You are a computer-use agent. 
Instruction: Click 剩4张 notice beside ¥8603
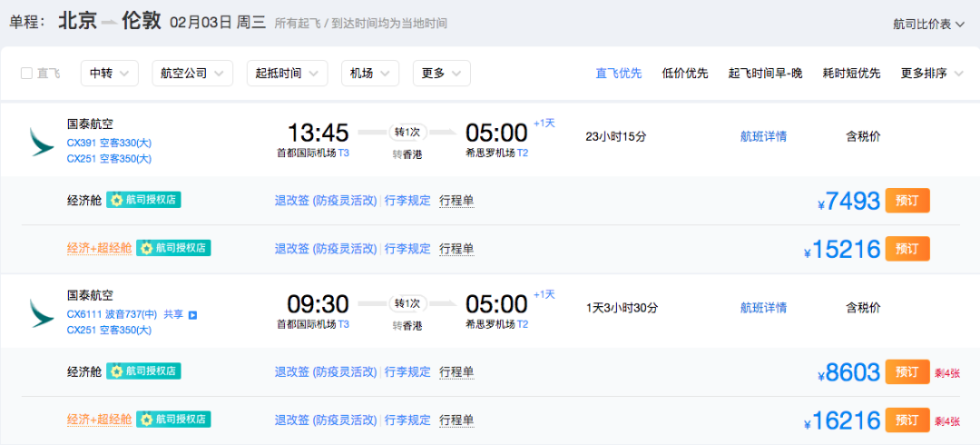pos(946,373)
